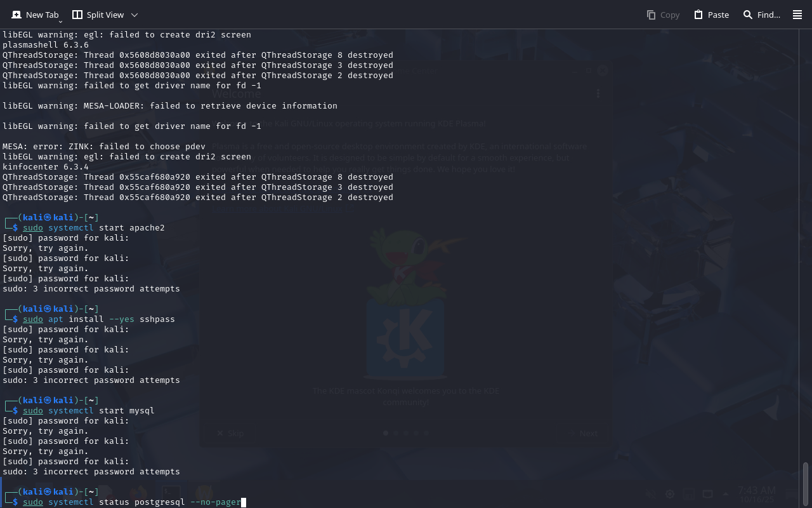Image resolution: width=812 pixels, height=508 pixels.
Task: Open a new terminal tab
Action: (36, 15)
